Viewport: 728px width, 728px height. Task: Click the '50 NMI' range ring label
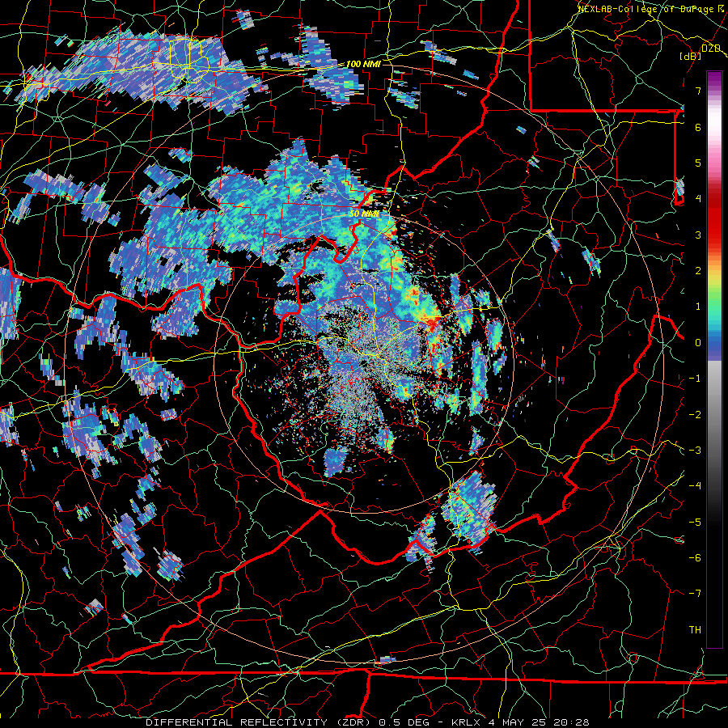click(364, 214)
